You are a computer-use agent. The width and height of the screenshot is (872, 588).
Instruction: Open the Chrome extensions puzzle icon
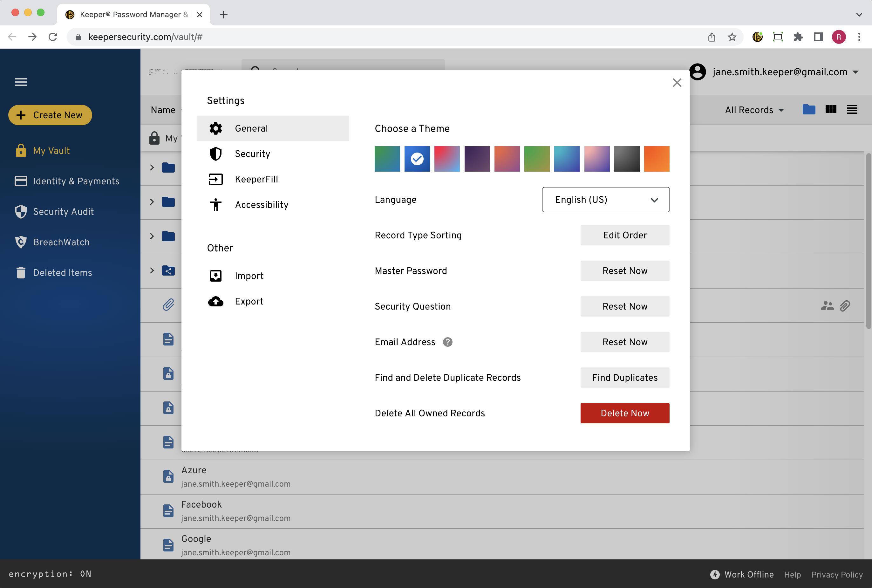tap(798, 37)
